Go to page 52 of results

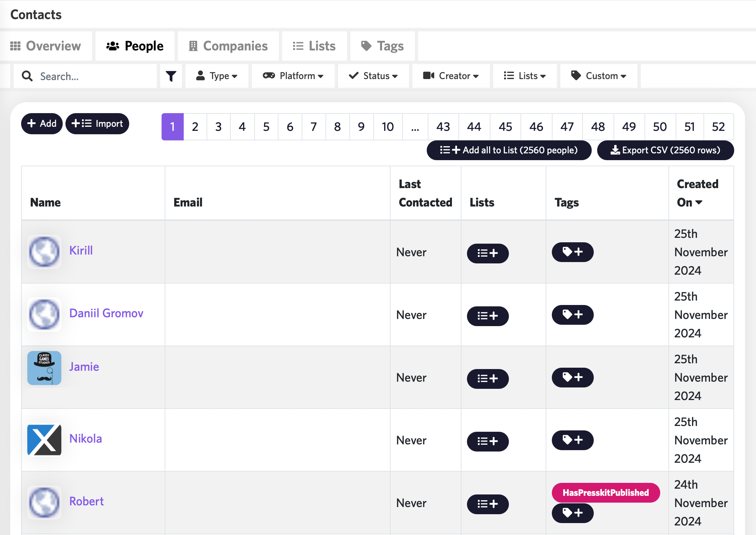point(718,127)
